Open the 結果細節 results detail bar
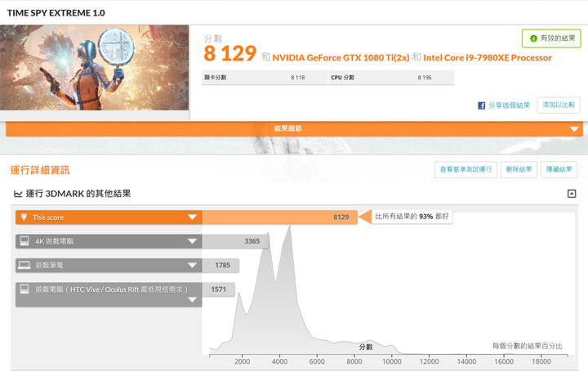Viewport: 588px width, 372px height. [x=294, y=128]
